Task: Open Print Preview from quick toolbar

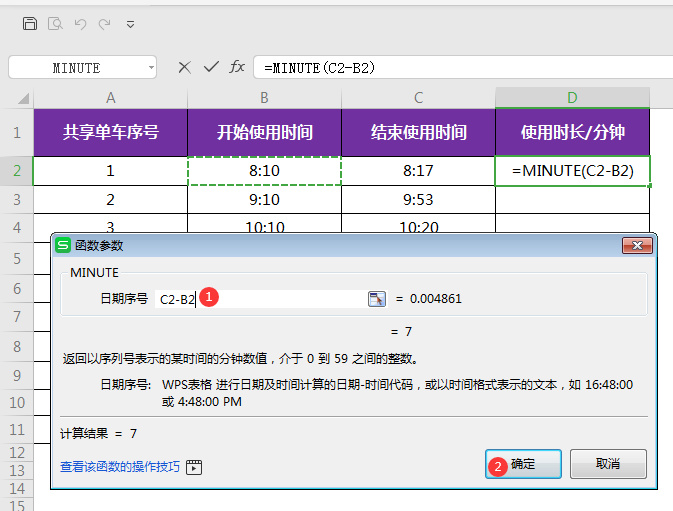Action: (x=56, y=23)
